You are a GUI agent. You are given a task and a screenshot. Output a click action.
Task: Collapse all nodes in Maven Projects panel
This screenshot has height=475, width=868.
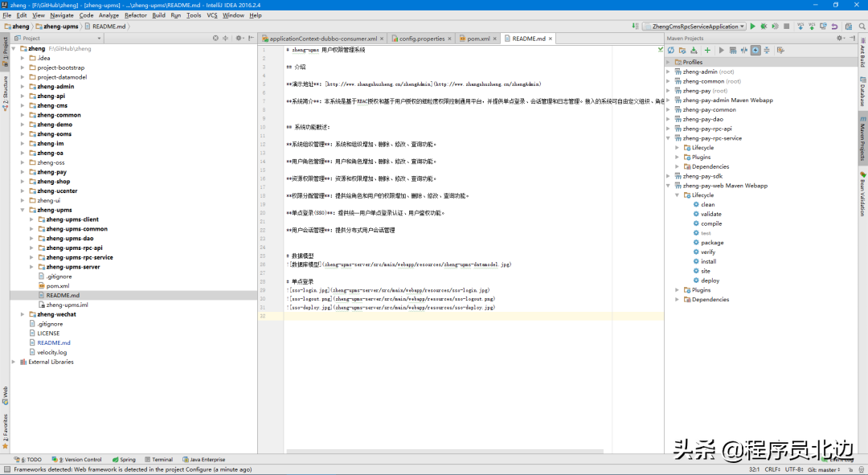[766, 50]
